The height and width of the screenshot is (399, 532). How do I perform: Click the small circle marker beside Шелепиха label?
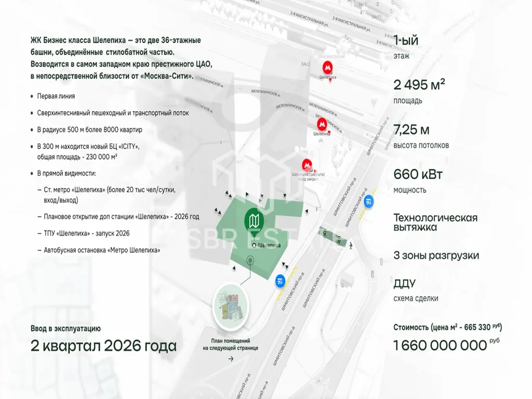(254, 245)
